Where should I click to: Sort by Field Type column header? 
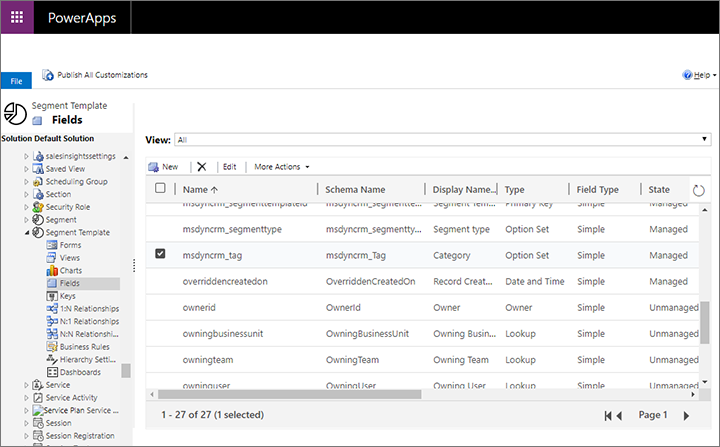pyautogui.click(x=597, y=189)
